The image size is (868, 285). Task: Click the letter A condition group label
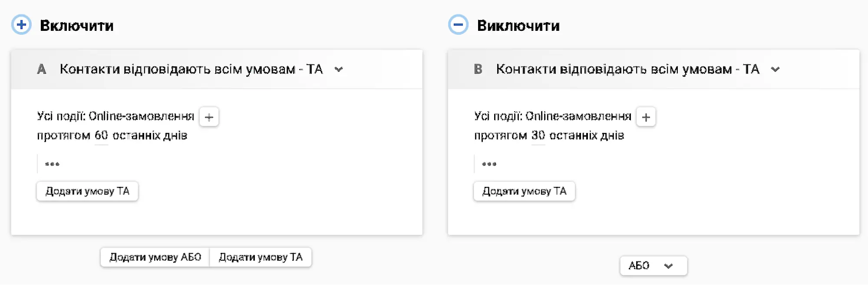[42, 69]
